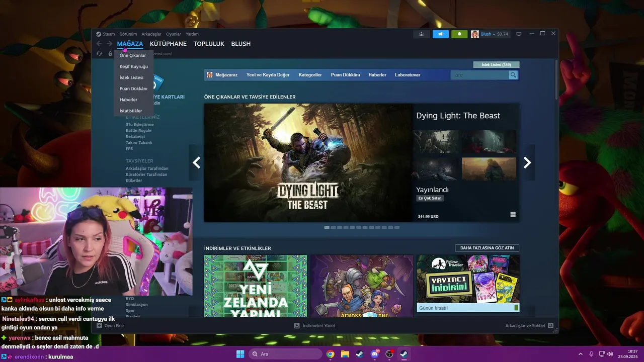
Task: Select İstatistikler from the dropdown
Action: (131, 111)
